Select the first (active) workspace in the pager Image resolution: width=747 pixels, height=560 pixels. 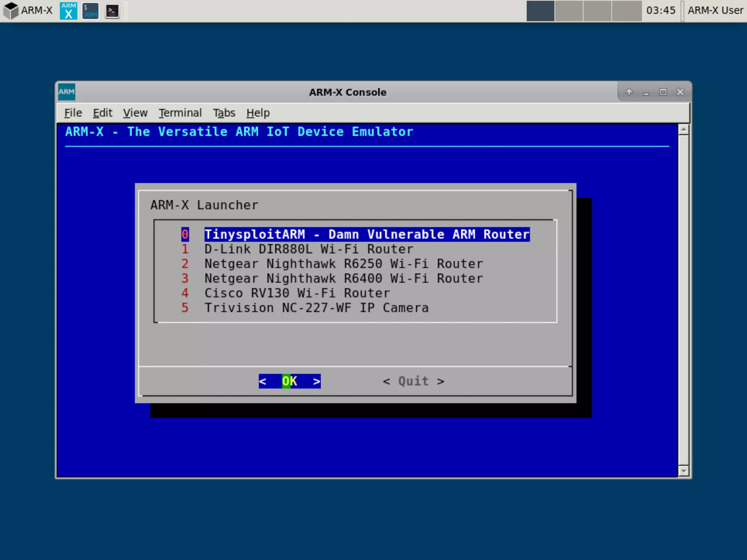click(x=540, y=11)
